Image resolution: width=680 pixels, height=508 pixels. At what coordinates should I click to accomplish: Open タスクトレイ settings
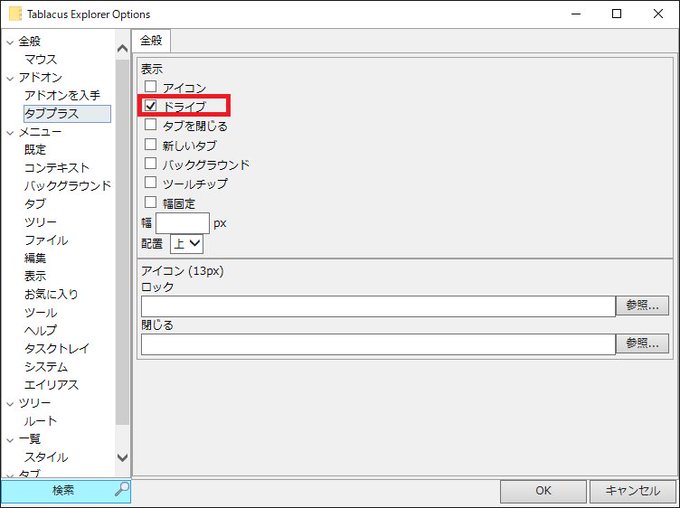point(57,348)
